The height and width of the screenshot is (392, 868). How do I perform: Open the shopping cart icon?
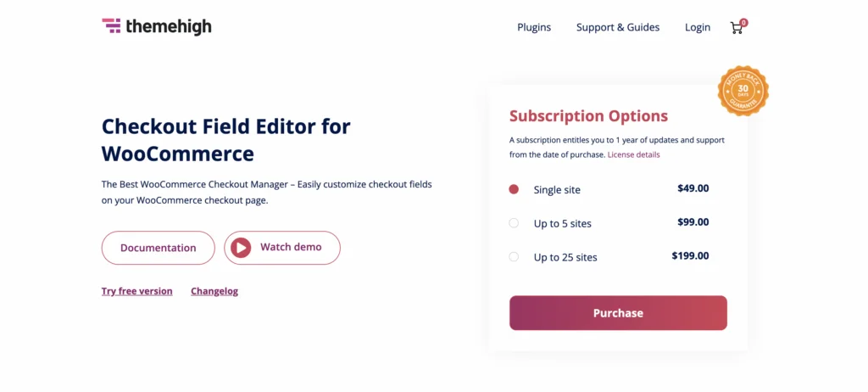pyautogui.click(x=737, y=28)
